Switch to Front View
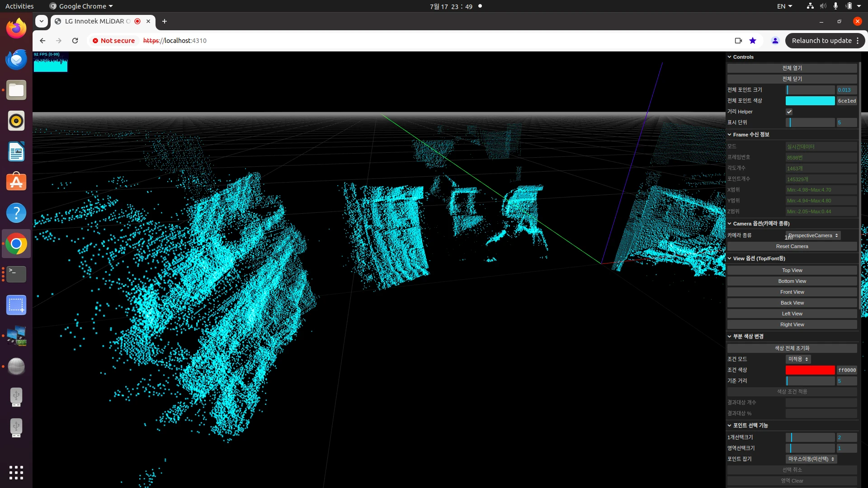This screenshot has width=868, height=488. click(x=792, y=292)
